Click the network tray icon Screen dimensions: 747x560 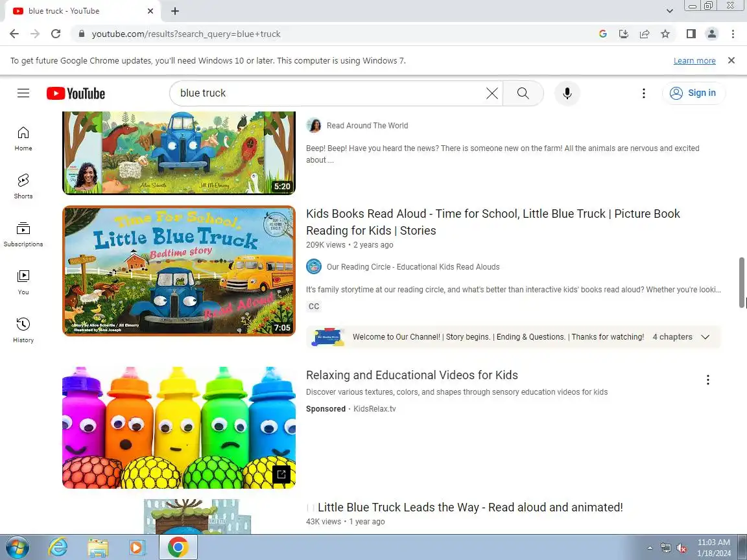(665, 548)
